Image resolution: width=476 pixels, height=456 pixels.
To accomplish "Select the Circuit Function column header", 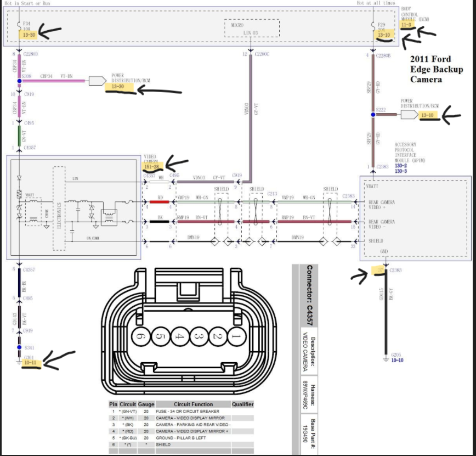I will (194, 404).
